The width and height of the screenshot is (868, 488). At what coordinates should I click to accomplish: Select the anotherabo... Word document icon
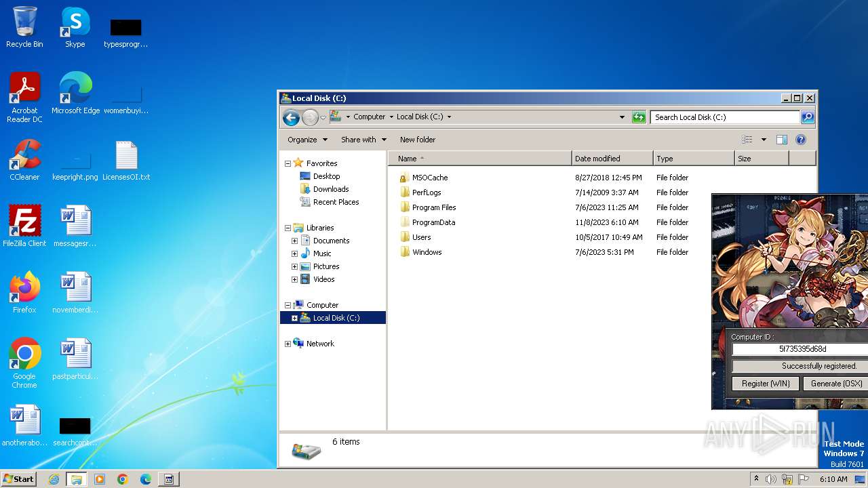click(24, 426)
